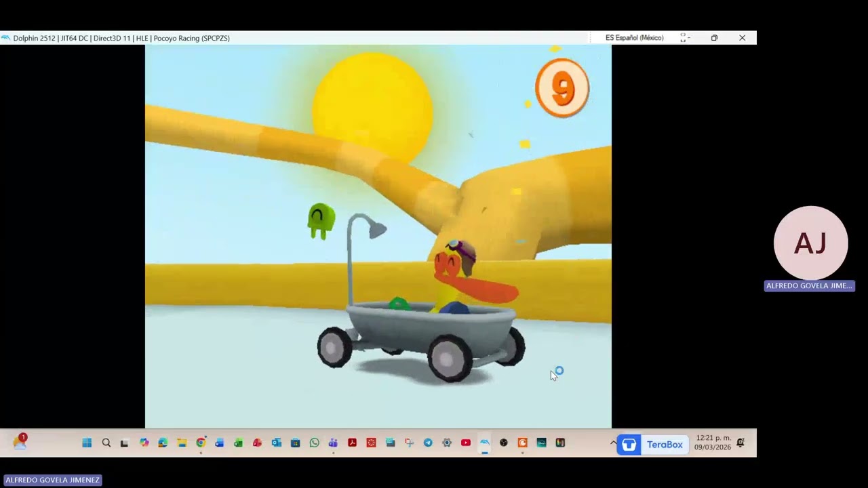Select the ALFREDO GOVELA JIME... label under avatar

click(809, 286)
